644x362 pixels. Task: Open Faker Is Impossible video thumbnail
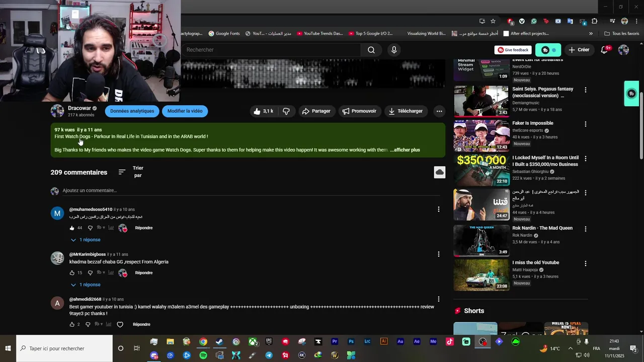click(x=481, y=136)
